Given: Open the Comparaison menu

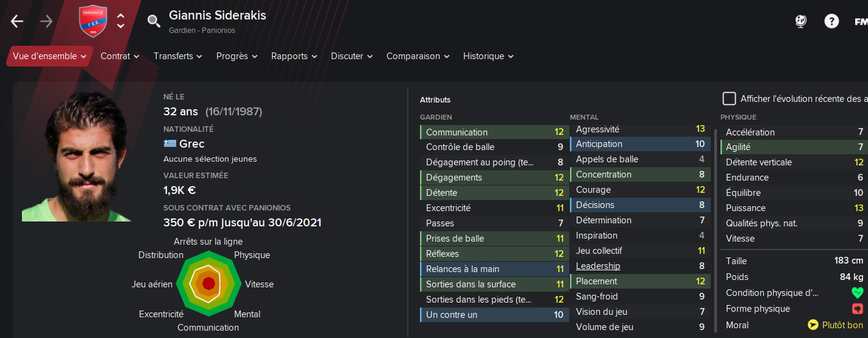Looking at the screenshot, I should [418, 56].
